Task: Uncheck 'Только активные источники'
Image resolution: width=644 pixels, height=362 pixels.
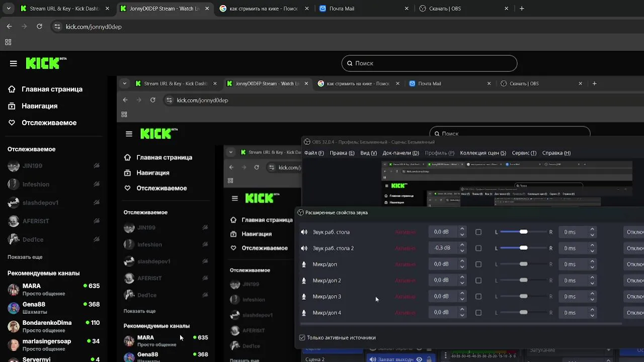Action: click(302, 338)
